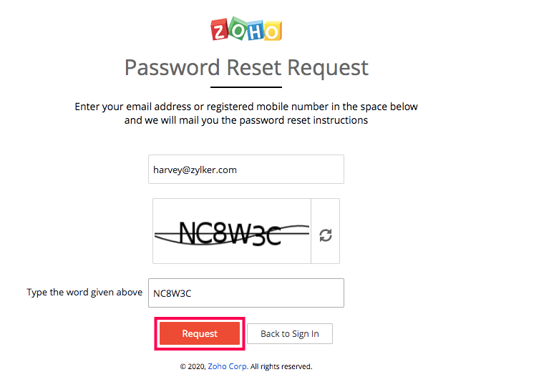Screen dimensions: 549x392
Task: Click the green O logo tile
Action: (x=237, y=29)
